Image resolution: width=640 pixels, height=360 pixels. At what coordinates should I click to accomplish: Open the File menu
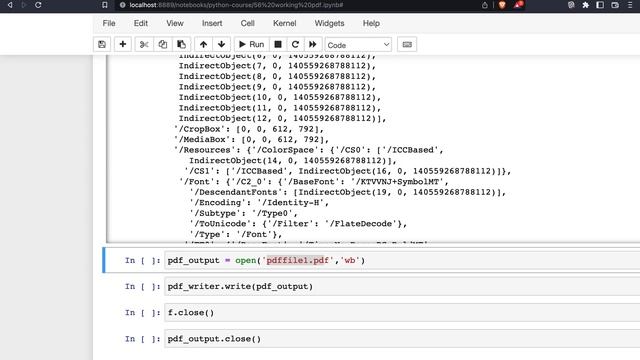(x=109, y=23)
